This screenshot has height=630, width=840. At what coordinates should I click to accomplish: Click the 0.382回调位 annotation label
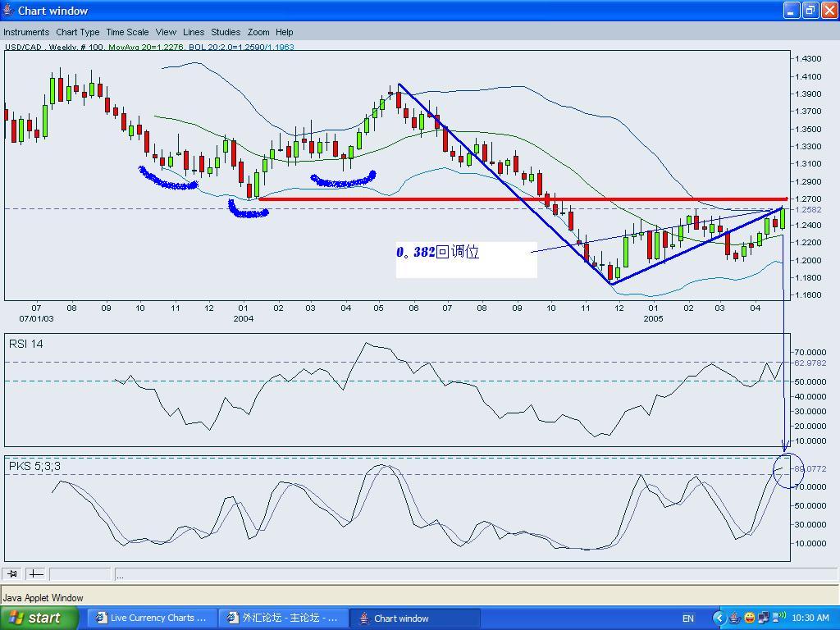(438, 252)
